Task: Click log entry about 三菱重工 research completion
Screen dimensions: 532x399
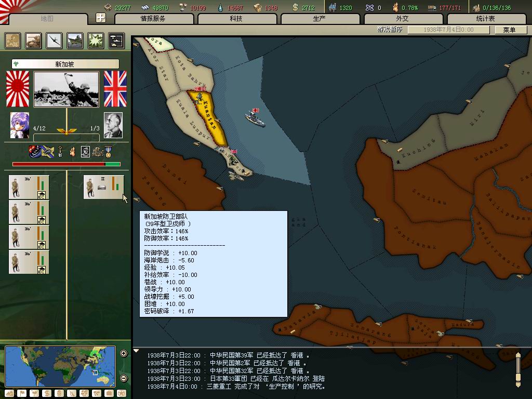Action: pos(236,387)
